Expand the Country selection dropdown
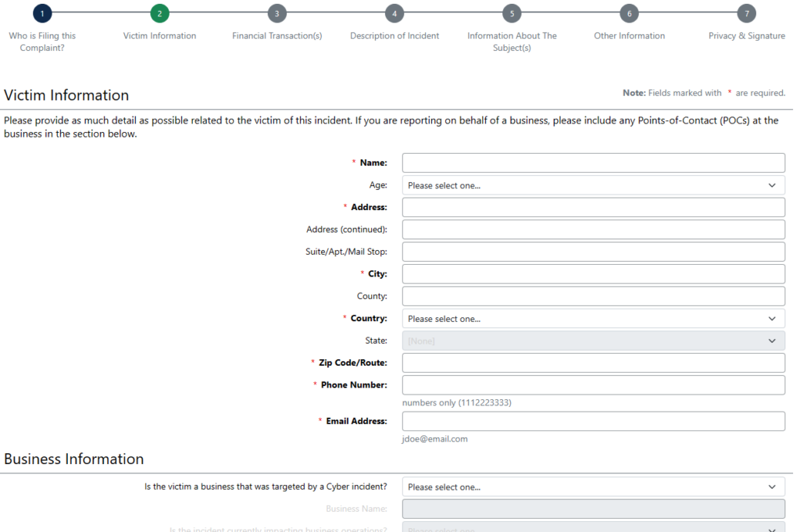The image size is (800, 532). pos(592,318)
